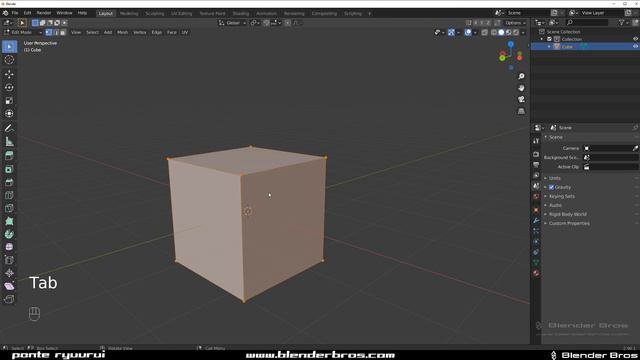Open the File menu

(15, 13)
